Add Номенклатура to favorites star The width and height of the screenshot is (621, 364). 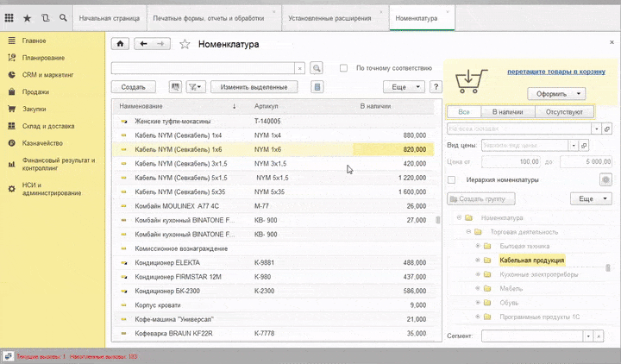coord(185,44)
